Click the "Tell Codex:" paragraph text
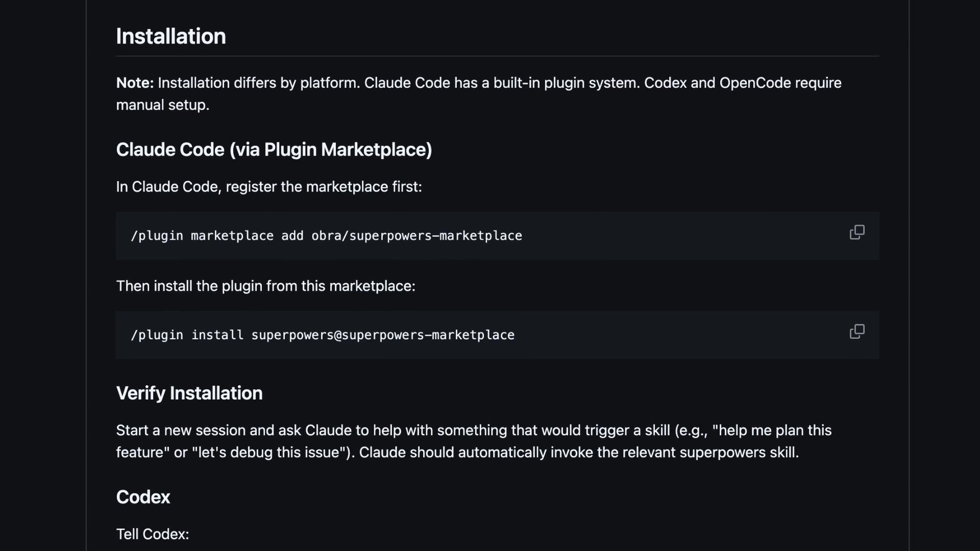Screen dimensions: 980x551 pyautogui.click(x=152, y=534)
